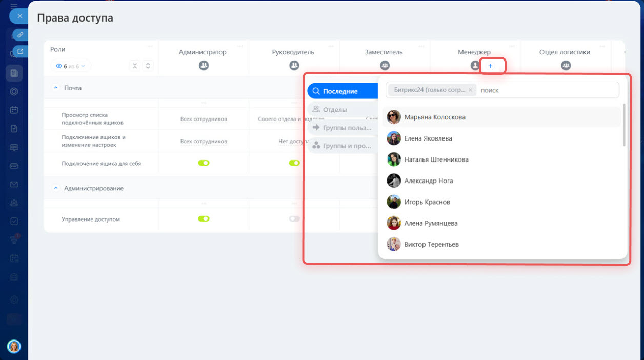Image resolution: width=644 pixels, height=360 pixels.
Task: Click the users icon under Руководитель
Action: [294, 66]
